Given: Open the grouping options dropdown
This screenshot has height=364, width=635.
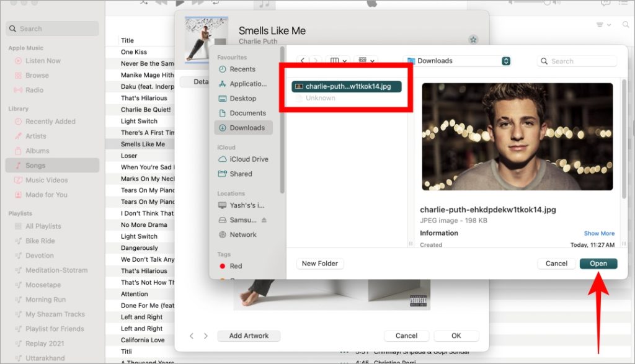Looking at the screenshot, I should pos(366,61).
